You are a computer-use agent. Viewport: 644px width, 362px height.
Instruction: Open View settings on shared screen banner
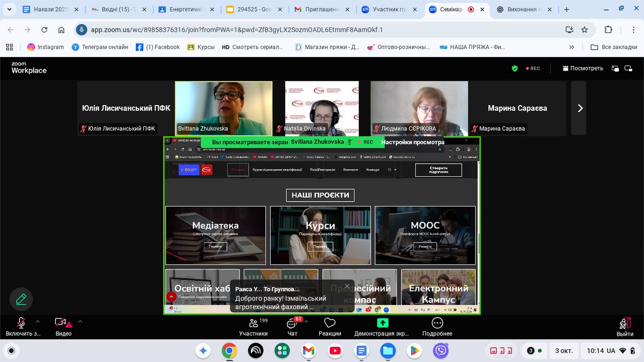tap(413, 142)
